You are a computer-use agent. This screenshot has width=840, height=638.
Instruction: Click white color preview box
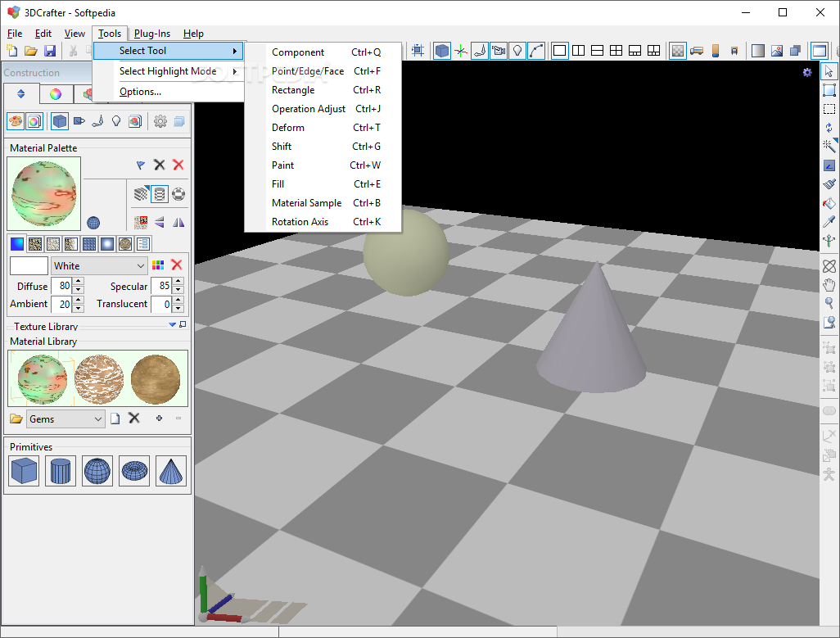(x=29, y=265)
